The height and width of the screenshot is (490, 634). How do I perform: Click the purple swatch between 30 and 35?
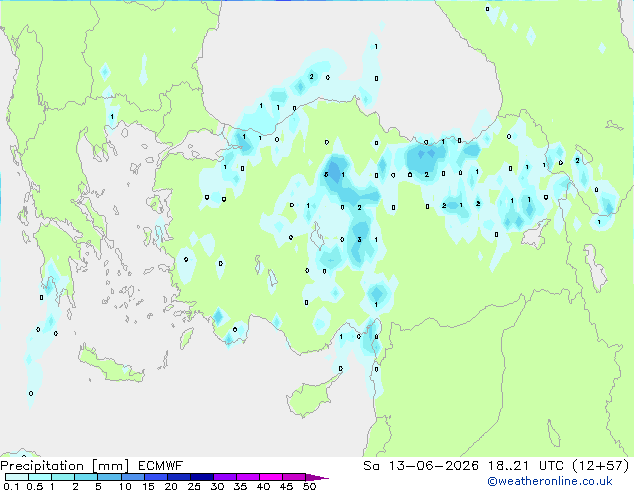point(224,477)
